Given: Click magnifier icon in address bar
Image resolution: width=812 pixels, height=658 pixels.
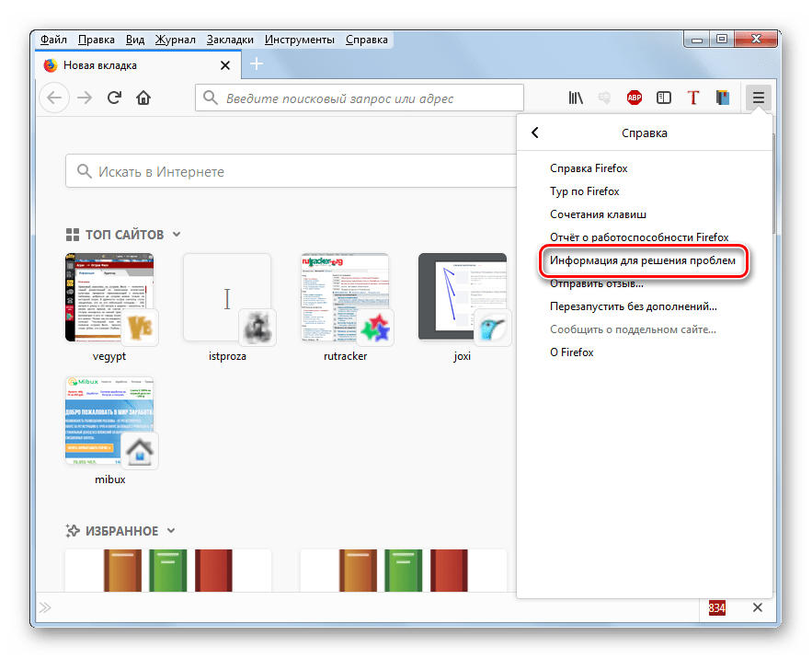Looking at the screenshot, I should (x=211, y=98).
